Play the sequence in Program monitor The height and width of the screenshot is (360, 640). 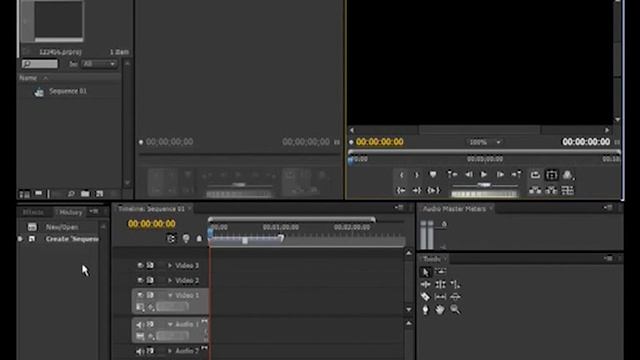484,175
